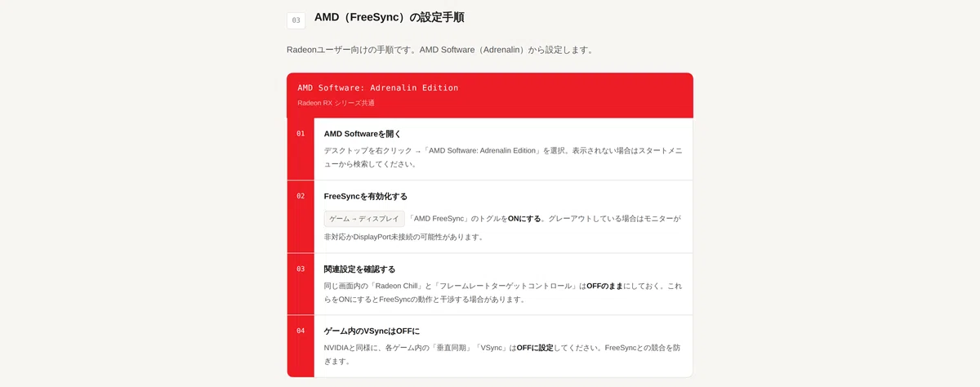Click the red card header banner
Viewport: 980px width, 387px height.
click(x=490, y=96)
